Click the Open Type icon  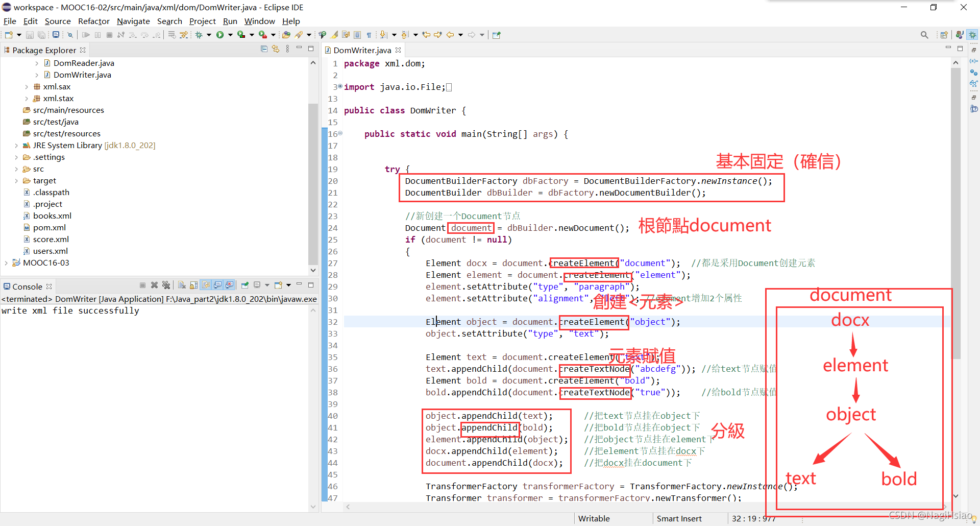[x=286, y=35]
